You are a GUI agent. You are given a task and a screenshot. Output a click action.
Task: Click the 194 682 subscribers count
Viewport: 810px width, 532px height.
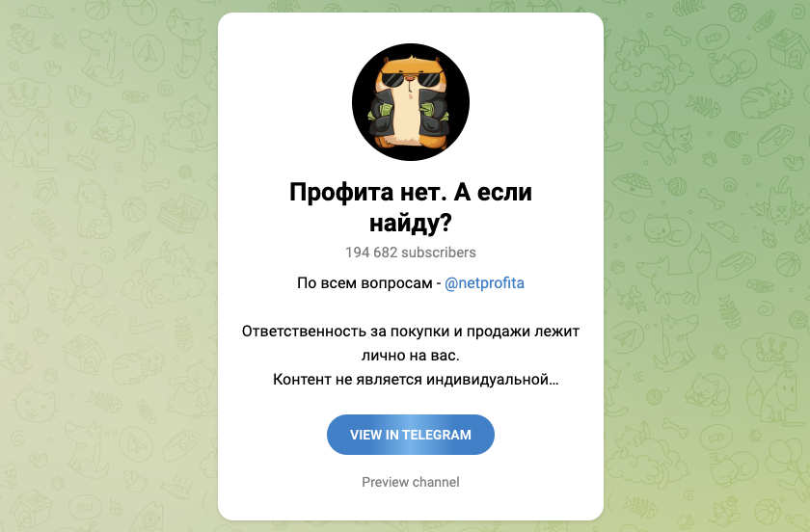(411, 253)
